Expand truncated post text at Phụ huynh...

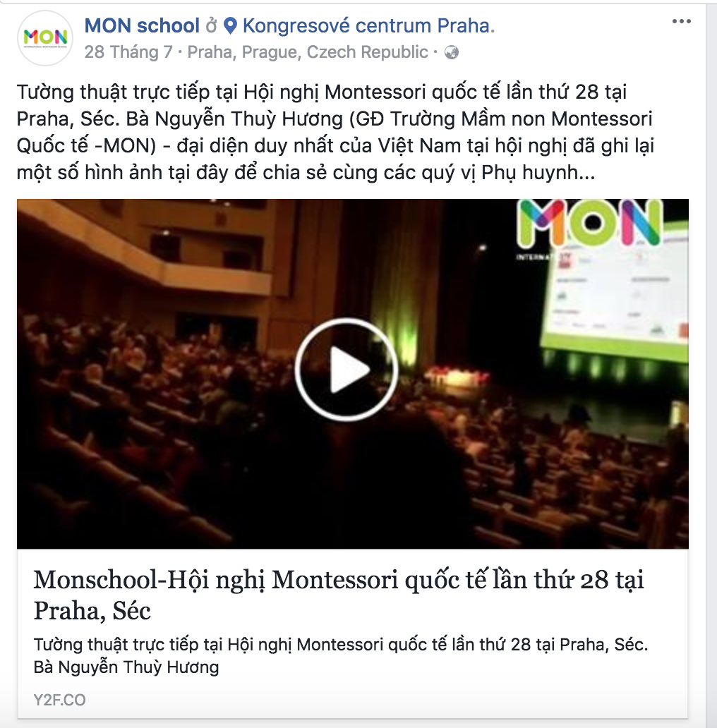tap(538, 173)
